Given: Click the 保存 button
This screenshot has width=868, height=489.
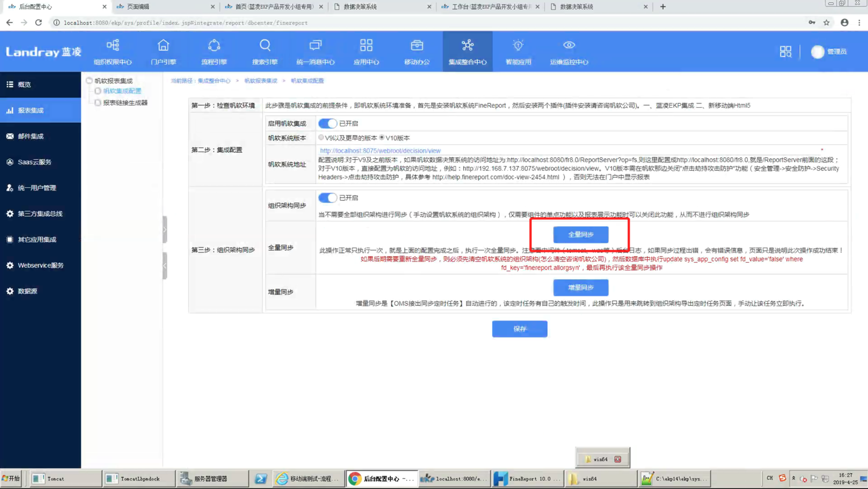Looking at the screenshot, I should [520, 328].
